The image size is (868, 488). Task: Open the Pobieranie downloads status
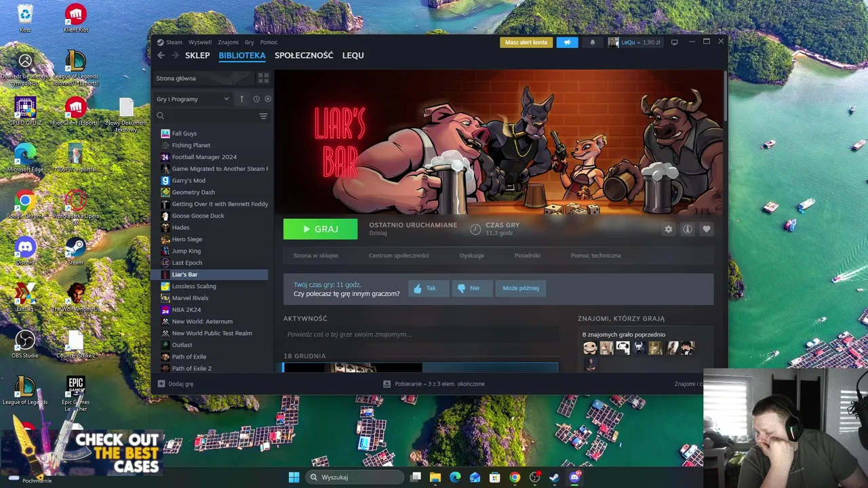click(x=434, y=384)
